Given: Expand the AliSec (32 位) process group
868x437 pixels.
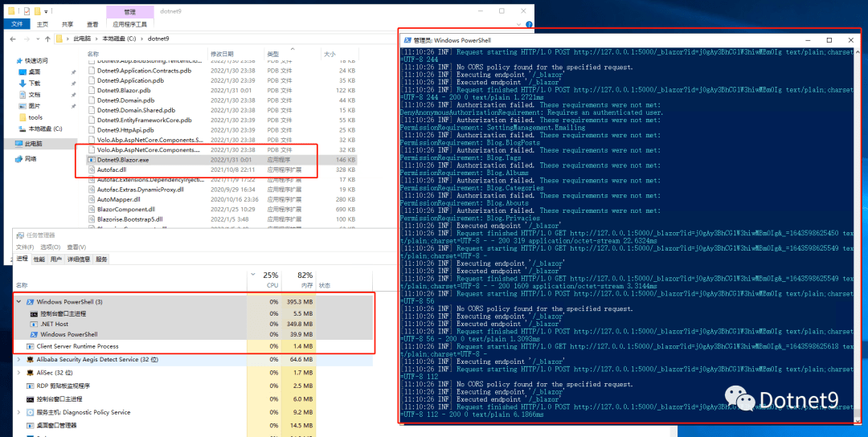Looking at the screenshot, I should coord(19,373).
